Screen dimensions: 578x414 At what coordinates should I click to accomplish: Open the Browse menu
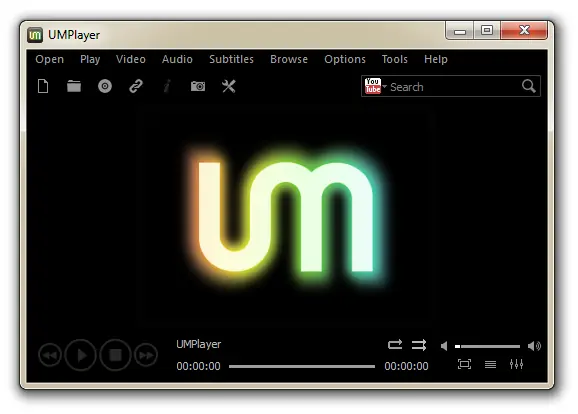click(289, 59)
